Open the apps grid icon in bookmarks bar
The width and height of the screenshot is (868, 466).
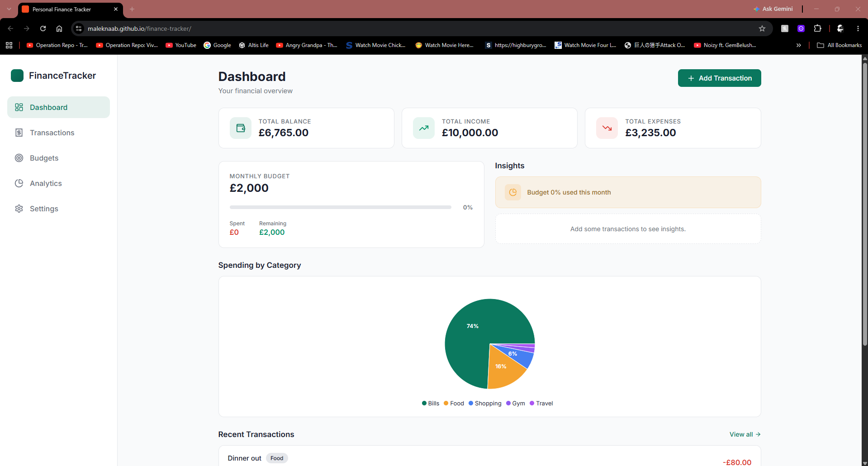(9, 45)
